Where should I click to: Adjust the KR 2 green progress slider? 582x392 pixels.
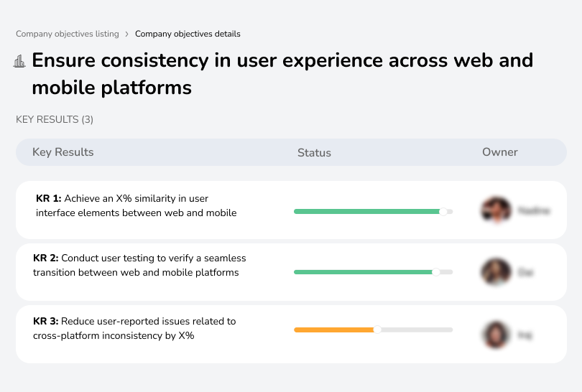click(436, 272)
